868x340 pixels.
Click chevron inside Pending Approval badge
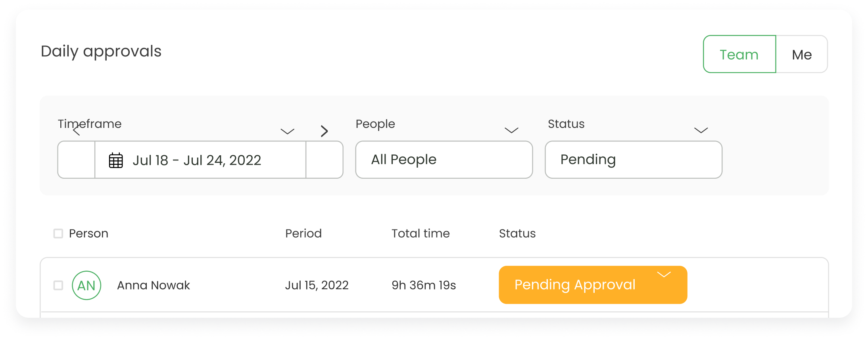pos(664,274)
